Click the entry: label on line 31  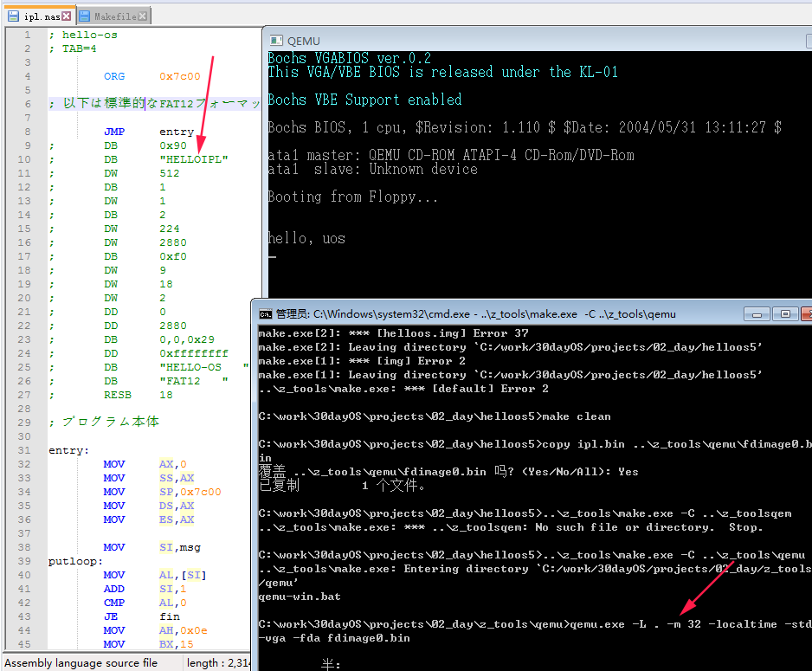coord(69,450)
